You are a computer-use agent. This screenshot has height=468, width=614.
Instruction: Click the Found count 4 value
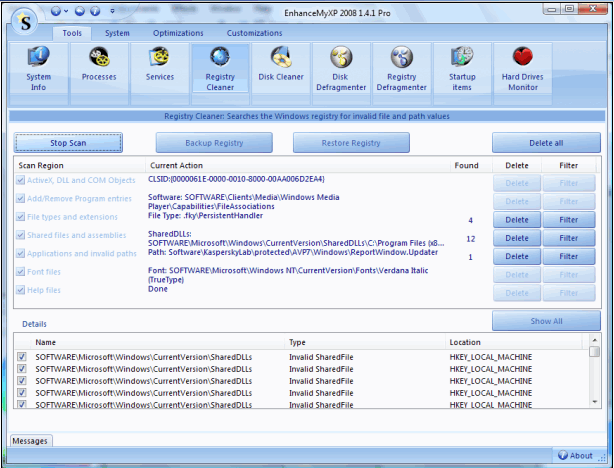471,220
